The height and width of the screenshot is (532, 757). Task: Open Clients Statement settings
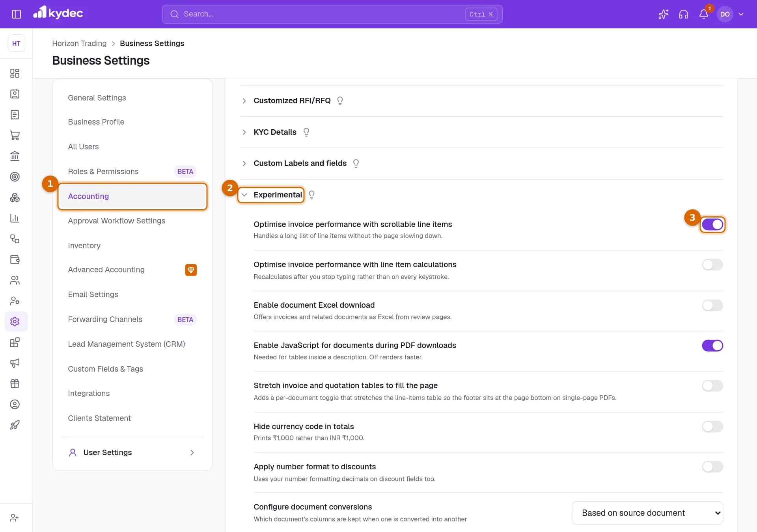coord(99,418)
